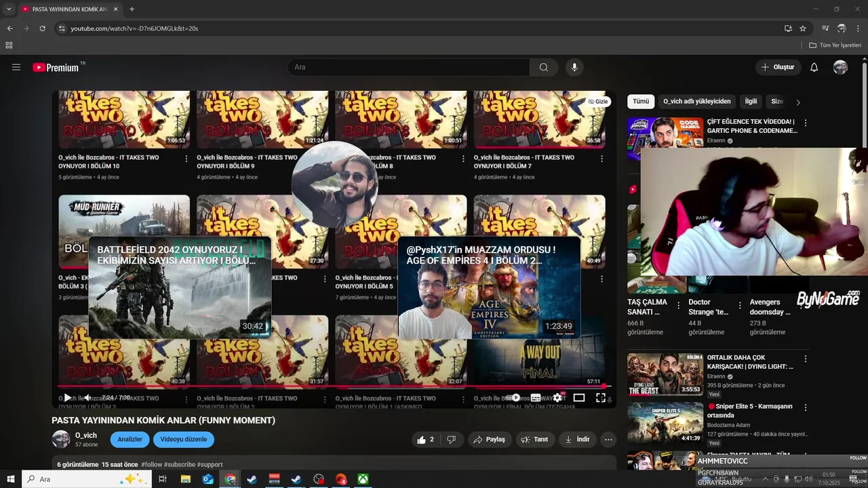Click the Analizler button
The height and width of the screenshot is (488, 868).
130,439
